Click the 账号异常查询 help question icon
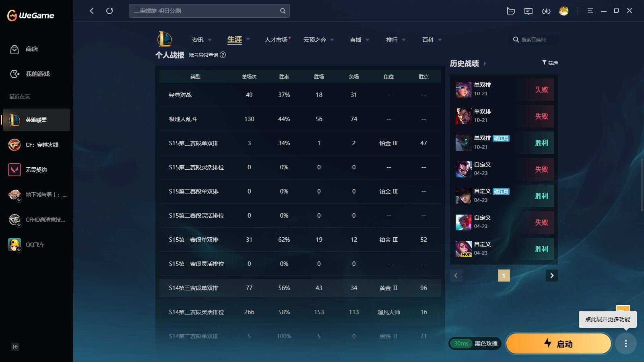644x362 pixels. pos(223,55)
